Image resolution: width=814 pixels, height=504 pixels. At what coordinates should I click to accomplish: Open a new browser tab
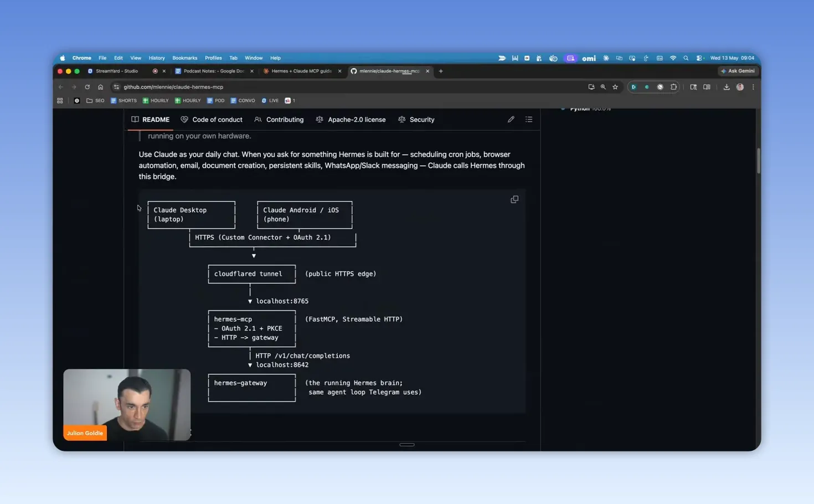[x=441, y=71]
